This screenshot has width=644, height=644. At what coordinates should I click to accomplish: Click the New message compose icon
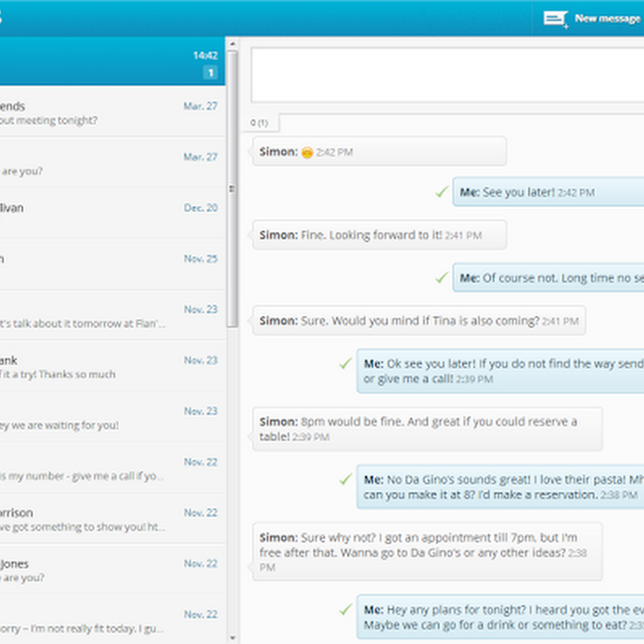point(556,19)
